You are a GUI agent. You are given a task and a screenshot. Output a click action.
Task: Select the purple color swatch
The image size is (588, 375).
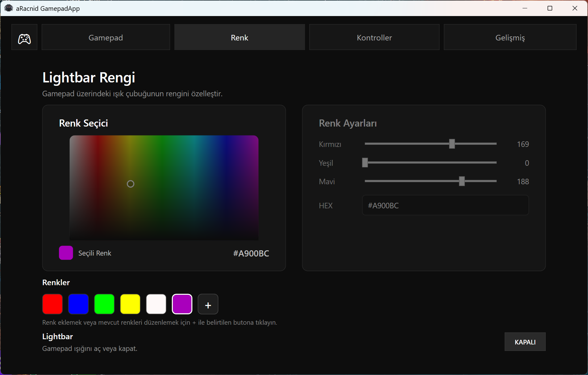(x=182, y=304)
